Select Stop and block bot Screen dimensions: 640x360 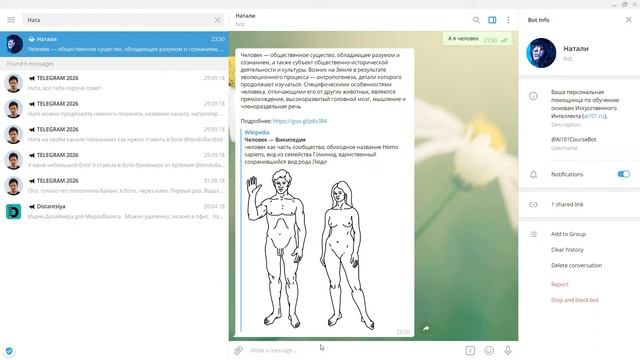pyautogui.click(x=575, y=300)
